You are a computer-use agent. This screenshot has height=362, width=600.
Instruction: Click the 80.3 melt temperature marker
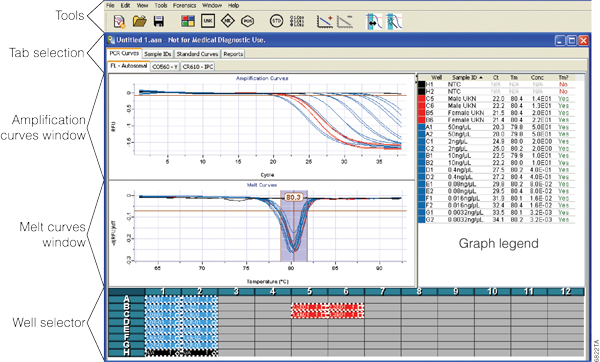click(x=293, y=197)
